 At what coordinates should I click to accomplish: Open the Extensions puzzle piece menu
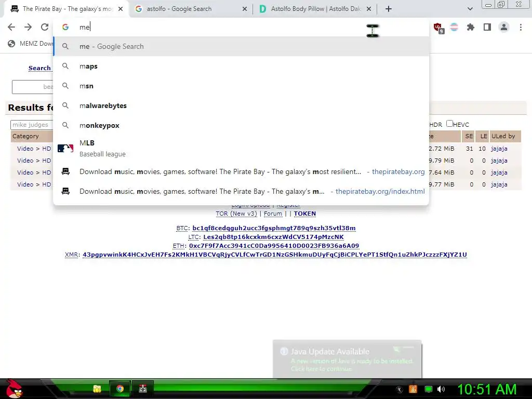pyautogui.click(x=470, y=27)
